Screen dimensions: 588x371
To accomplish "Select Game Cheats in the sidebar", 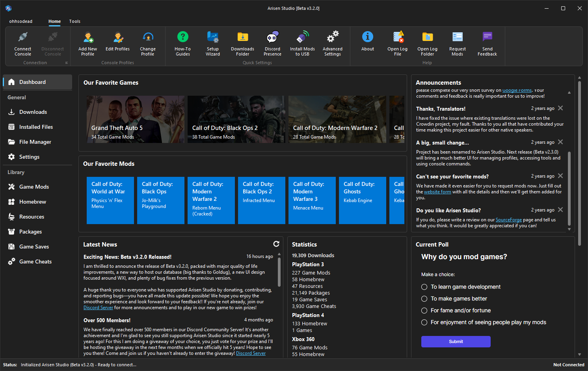I will (x=35, y=261).
